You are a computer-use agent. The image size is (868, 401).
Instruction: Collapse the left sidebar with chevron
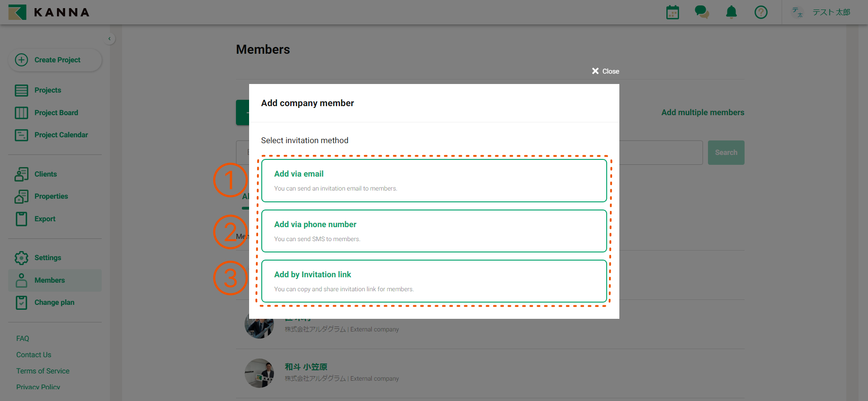click(109, 39)
